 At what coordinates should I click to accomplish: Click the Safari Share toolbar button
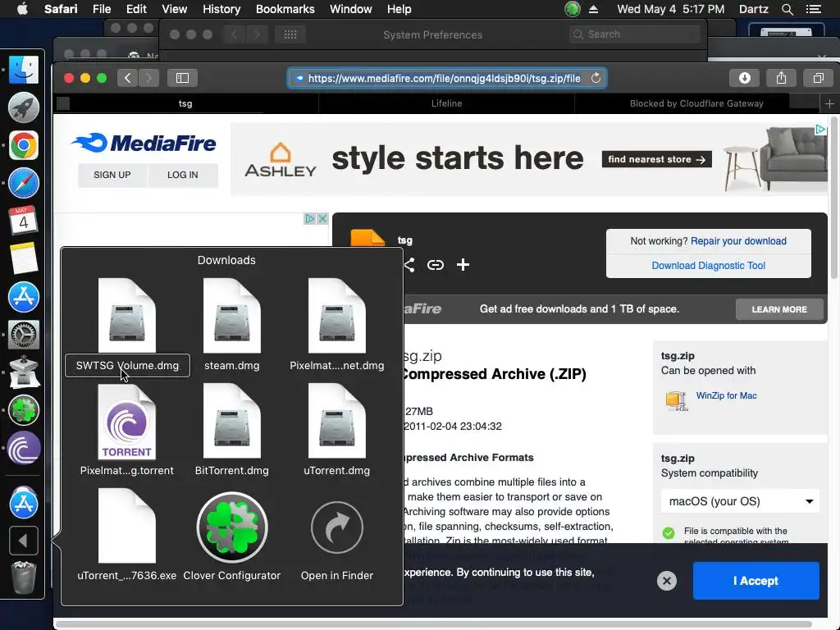[x=781, y=78]
